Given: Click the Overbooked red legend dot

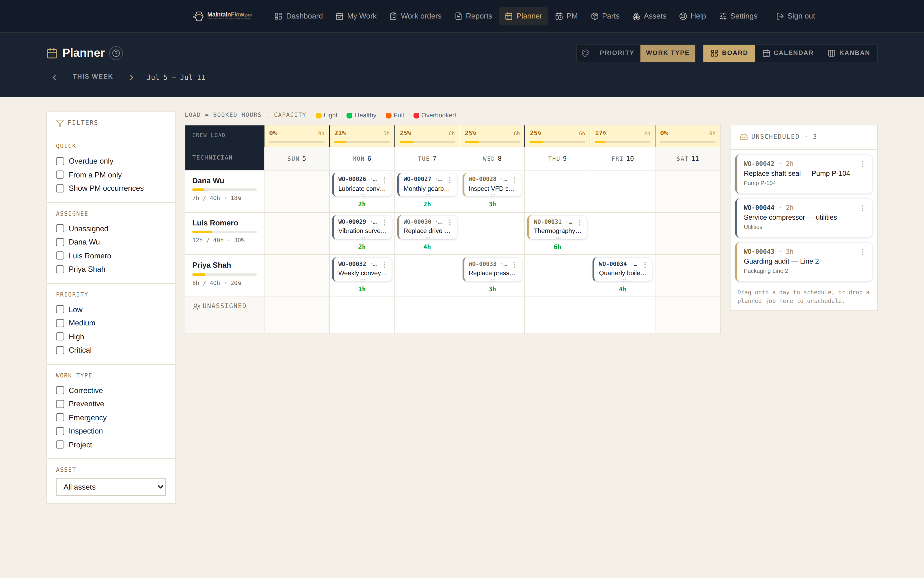Looking at the screenshot, I should (x=416, y=115).
